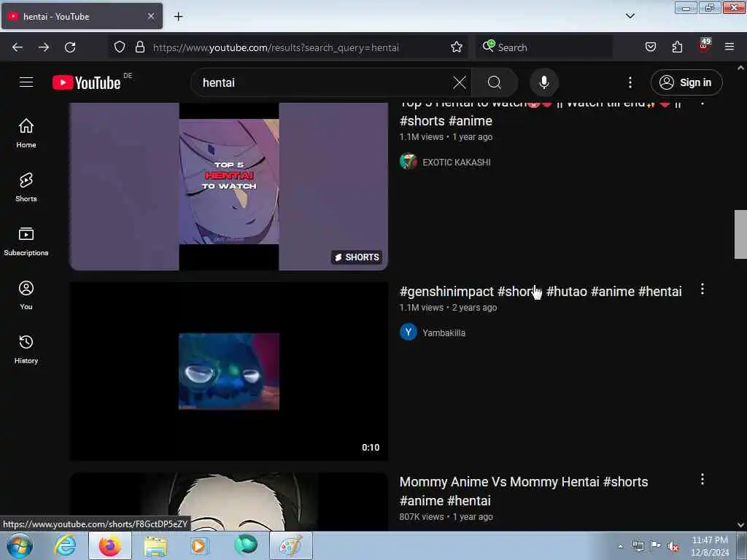Open the media player taskbar icon
This screenshot has height=560, width=747.
coord(198,545)
